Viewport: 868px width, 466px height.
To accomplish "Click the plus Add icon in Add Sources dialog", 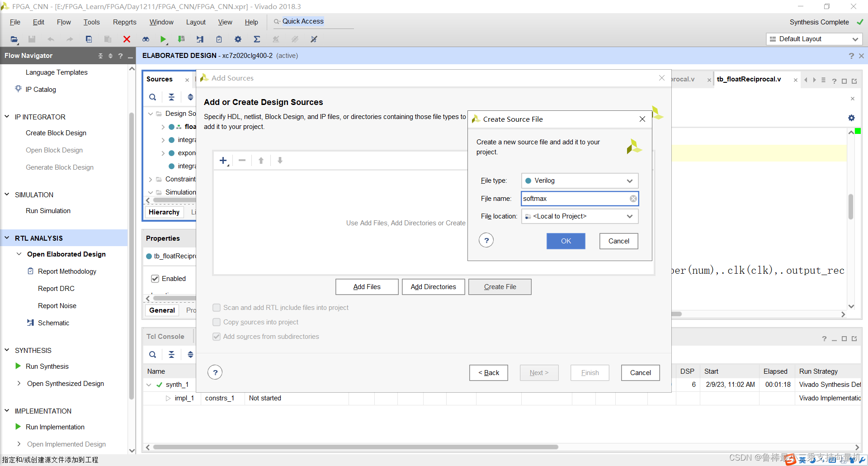I will click(223, 161).
